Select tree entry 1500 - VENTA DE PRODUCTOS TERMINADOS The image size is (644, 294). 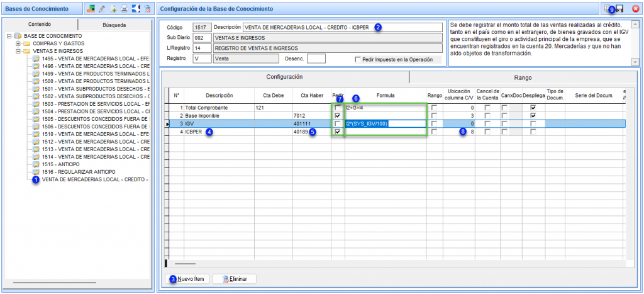(96, 81)
